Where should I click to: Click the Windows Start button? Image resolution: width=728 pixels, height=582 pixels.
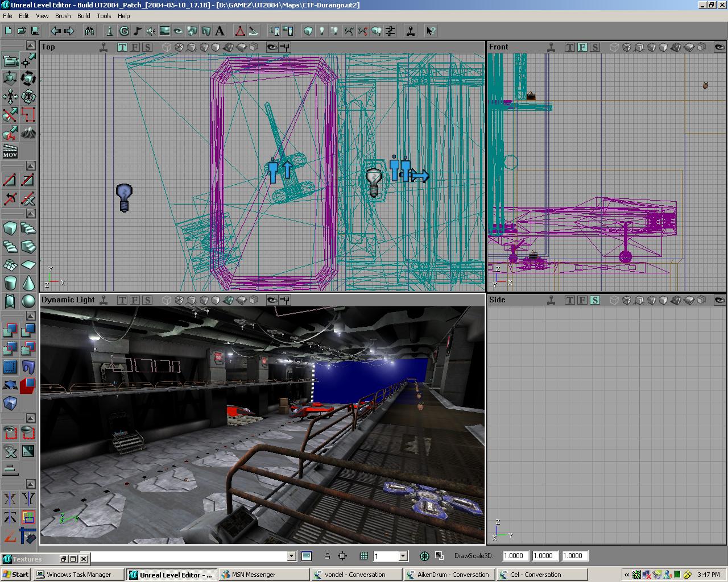click(x=16, y=575)
